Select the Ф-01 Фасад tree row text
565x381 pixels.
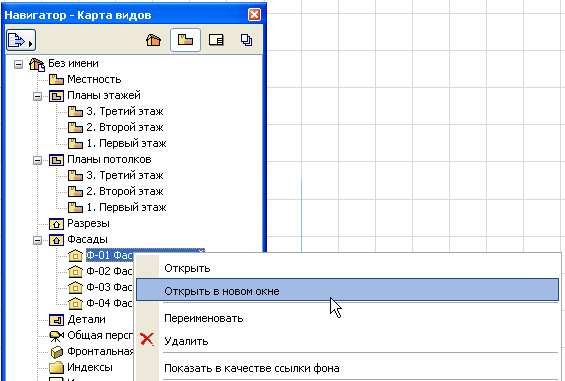tap(110, 255)
